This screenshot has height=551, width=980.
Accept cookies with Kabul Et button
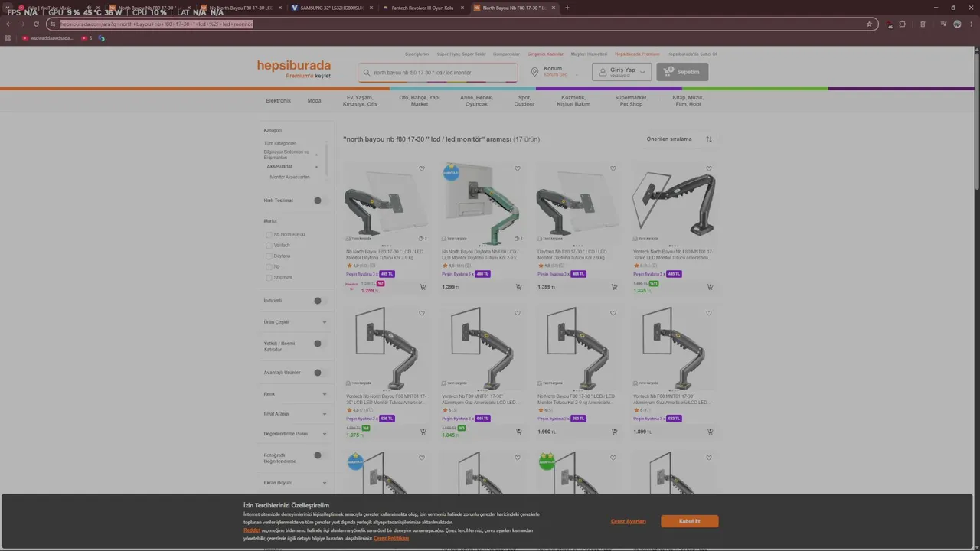(690, 521)
